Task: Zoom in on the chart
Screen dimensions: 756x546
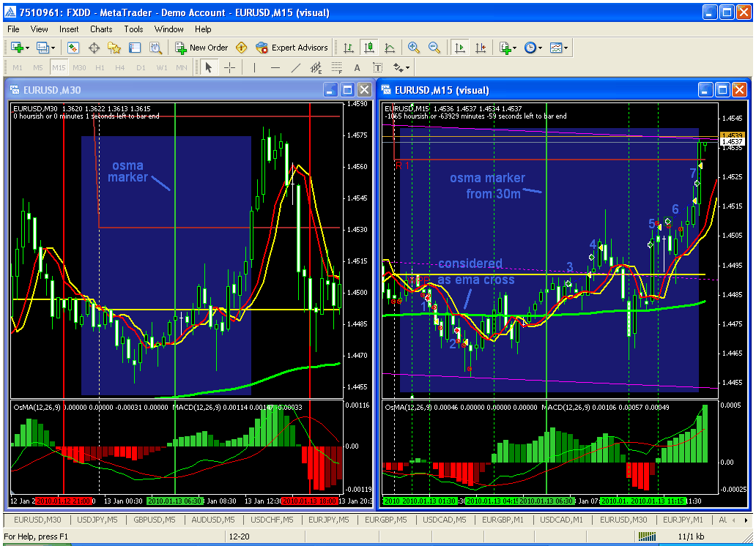Action: [413, 48]
